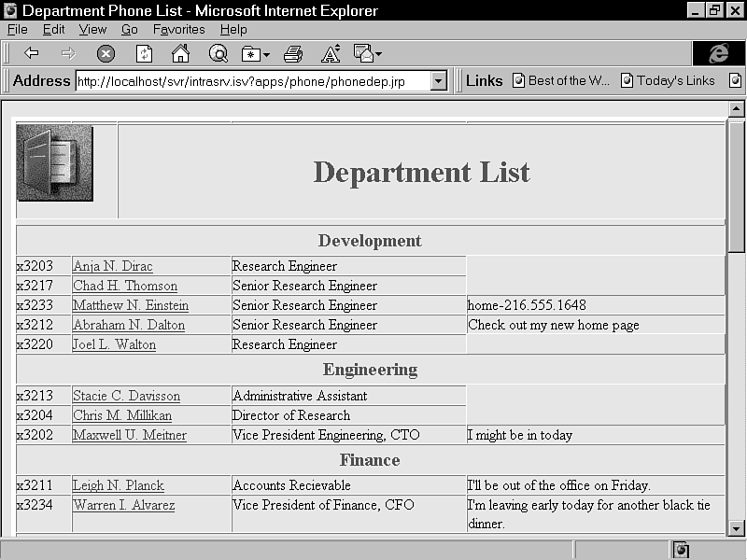Click the Back arrow toolbar button
The image size is (747, 560).
pyautogui.click(x=32, y=53)
